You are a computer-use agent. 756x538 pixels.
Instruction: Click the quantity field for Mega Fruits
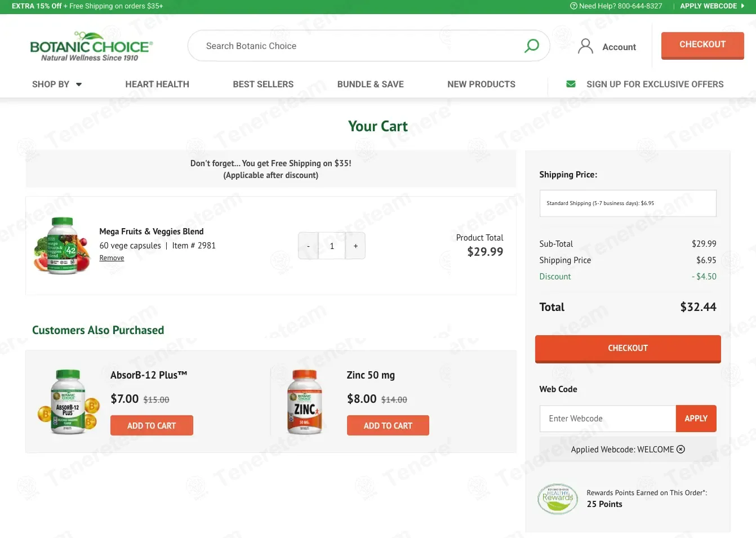(332, 246)
